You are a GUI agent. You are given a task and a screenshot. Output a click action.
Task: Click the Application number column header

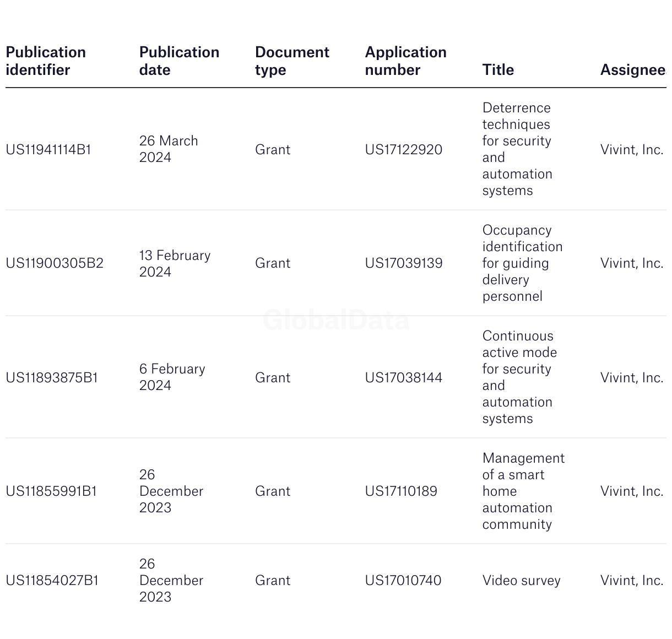[405, 61]
